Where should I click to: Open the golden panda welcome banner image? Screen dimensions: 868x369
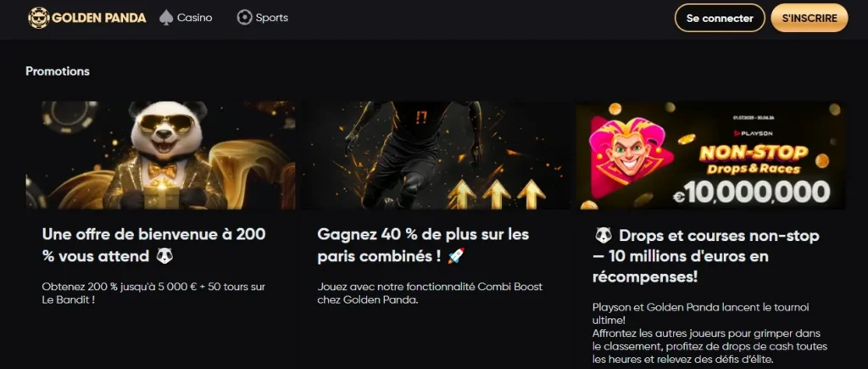[160, 155]
